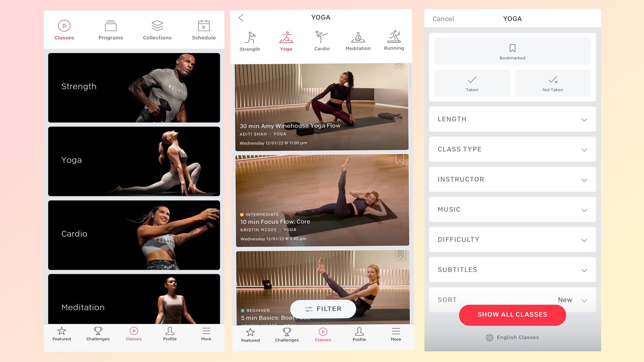The height and width of the screenshot is (362, 644).
Task: Tap the bookmark icon on yoga flow class
Action: click(399, 65)
